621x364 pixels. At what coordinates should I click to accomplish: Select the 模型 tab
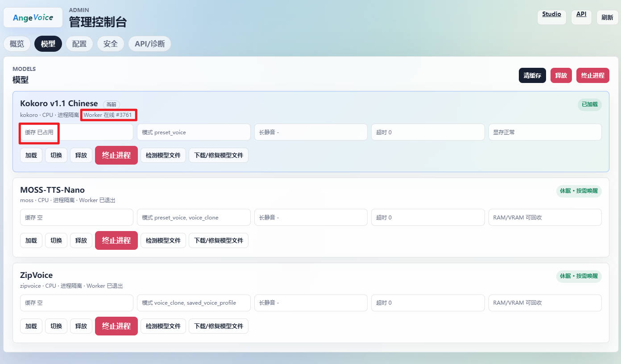48,44
